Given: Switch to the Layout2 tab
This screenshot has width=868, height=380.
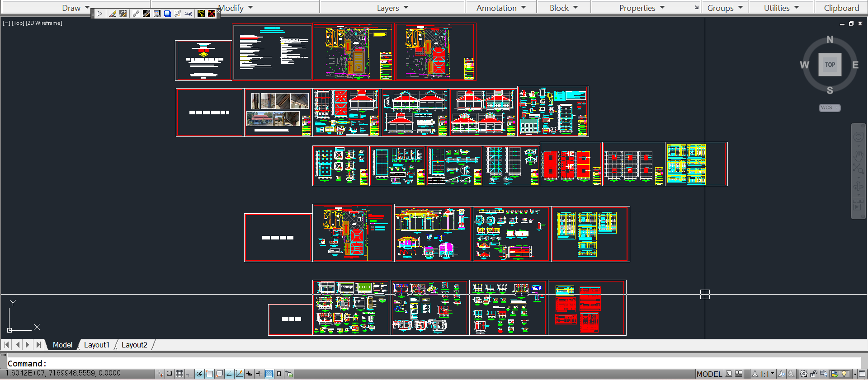Looking at the screenshot, I should 134,345.
